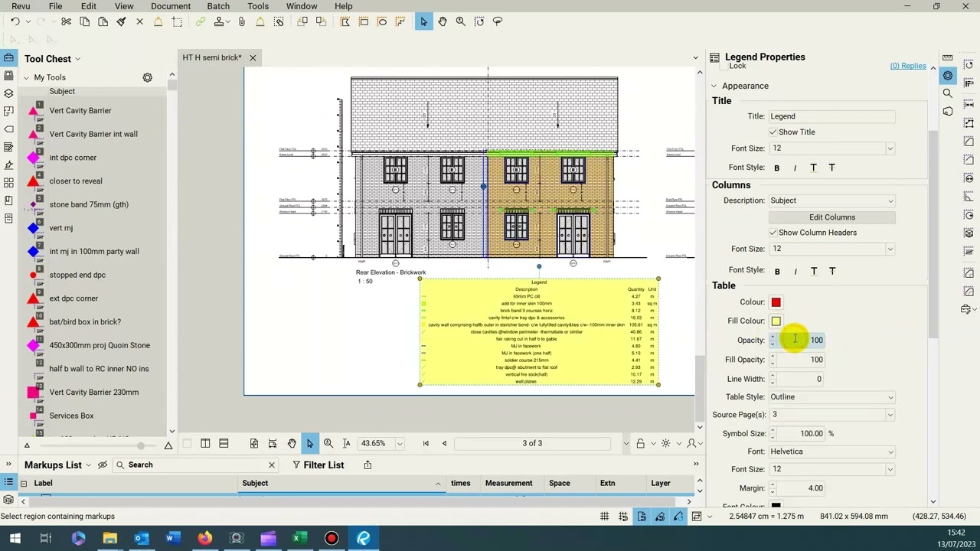Image resolution: width=980 pixels, height=551 pixels.
Task: Click the Paste clipboard icon
Action: point(103,22)
